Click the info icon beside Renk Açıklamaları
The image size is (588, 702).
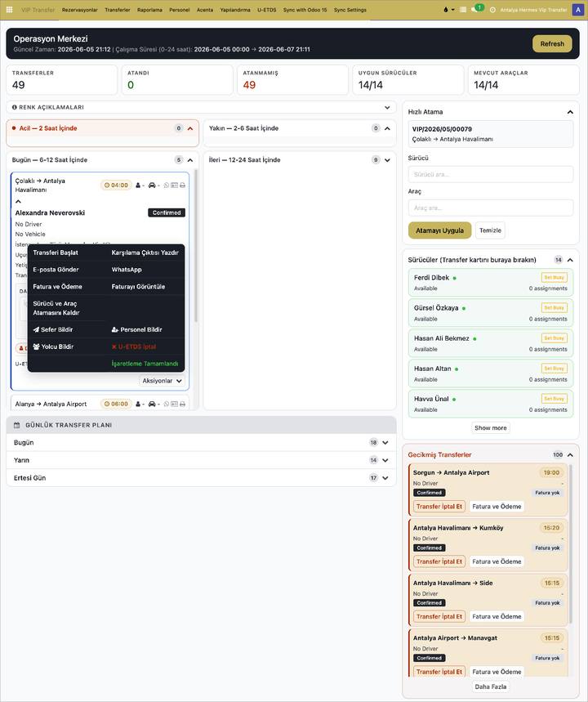(x=15, y=107)
